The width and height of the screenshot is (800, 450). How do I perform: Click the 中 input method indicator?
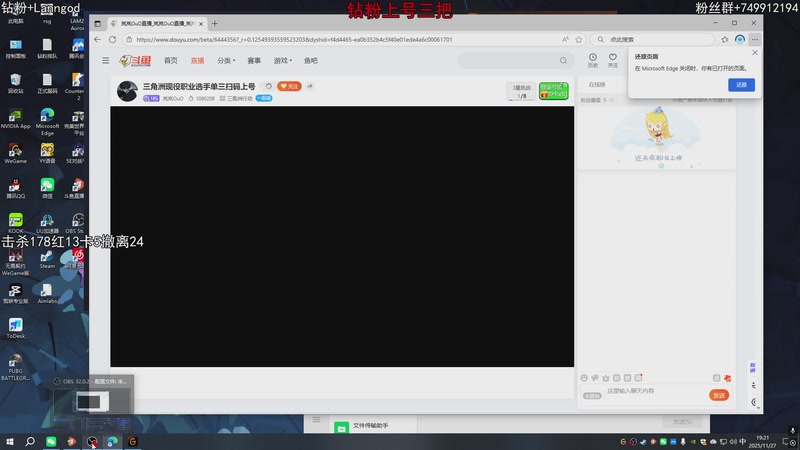[x=742, y=442]
